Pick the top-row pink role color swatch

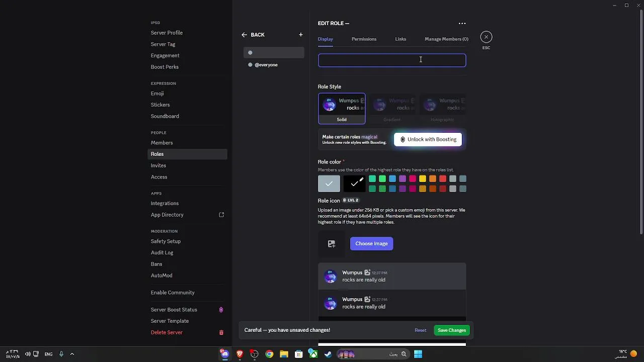tap(413, 178)
